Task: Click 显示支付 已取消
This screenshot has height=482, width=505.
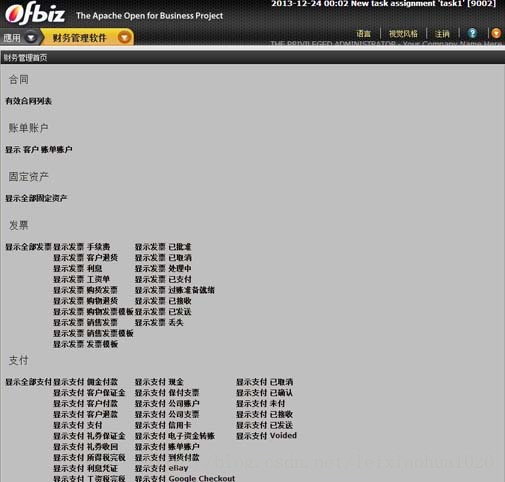Action: pos(265,382)
